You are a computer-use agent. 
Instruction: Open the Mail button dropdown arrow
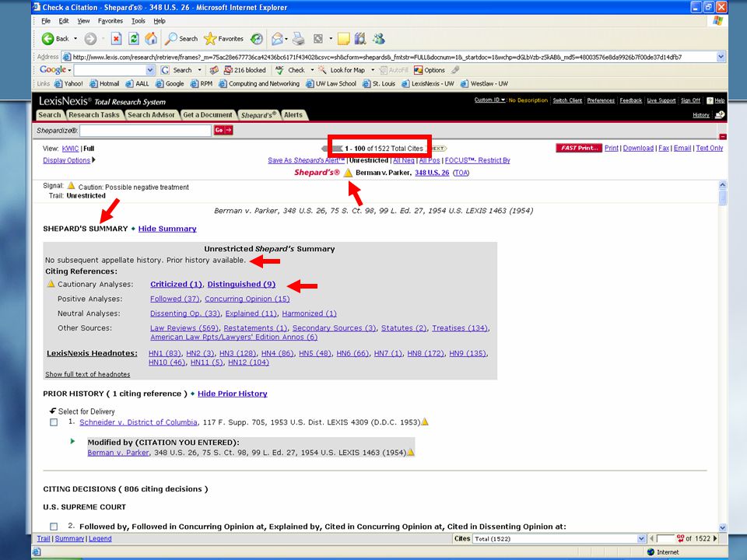point(286,39)
